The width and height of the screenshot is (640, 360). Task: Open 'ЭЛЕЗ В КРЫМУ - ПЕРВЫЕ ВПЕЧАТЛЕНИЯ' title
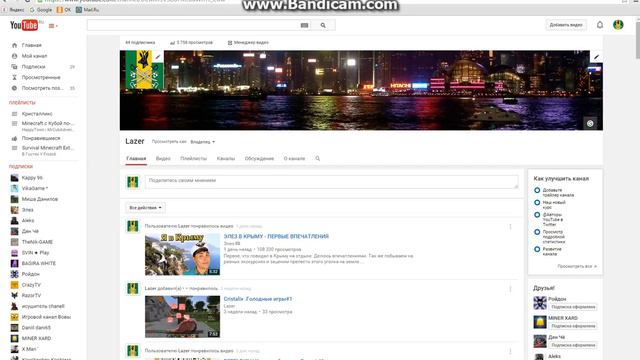[276, 236]
